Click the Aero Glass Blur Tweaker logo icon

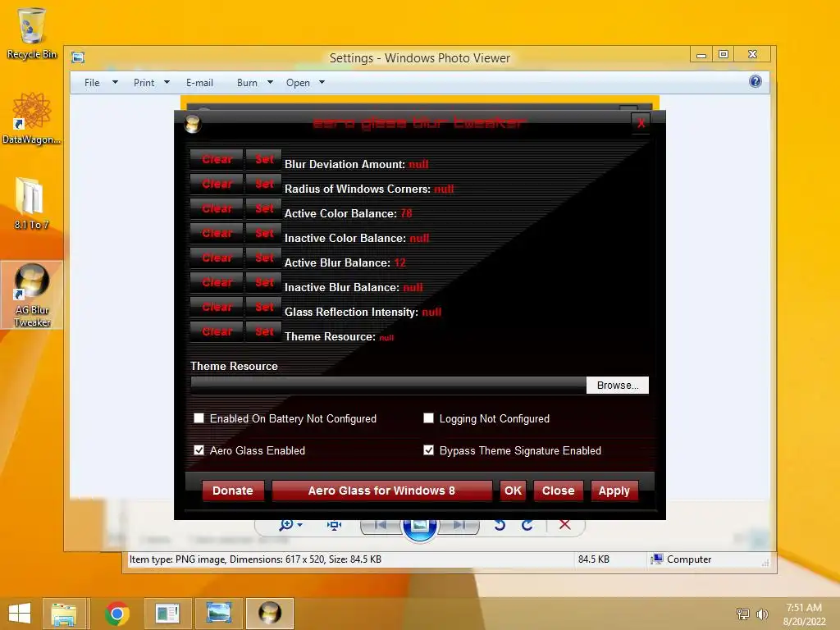pyautogui.click(x=192, y=124)
